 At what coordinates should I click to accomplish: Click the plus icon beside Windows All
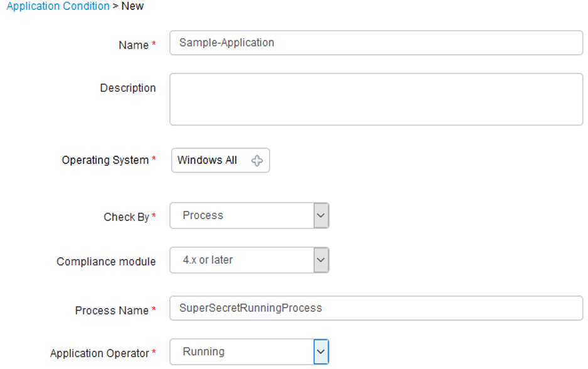click(257, 161)
